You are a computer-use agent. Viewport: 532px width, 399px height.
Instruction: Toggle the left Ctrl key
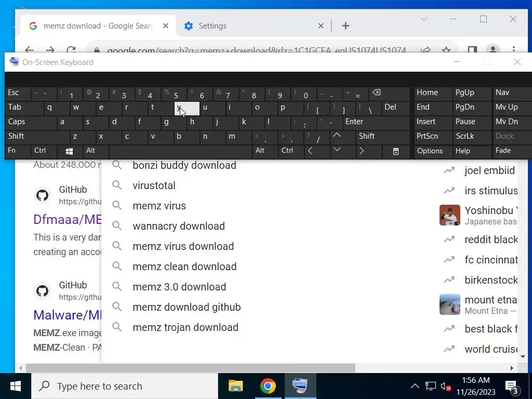(x=44, y=151)
